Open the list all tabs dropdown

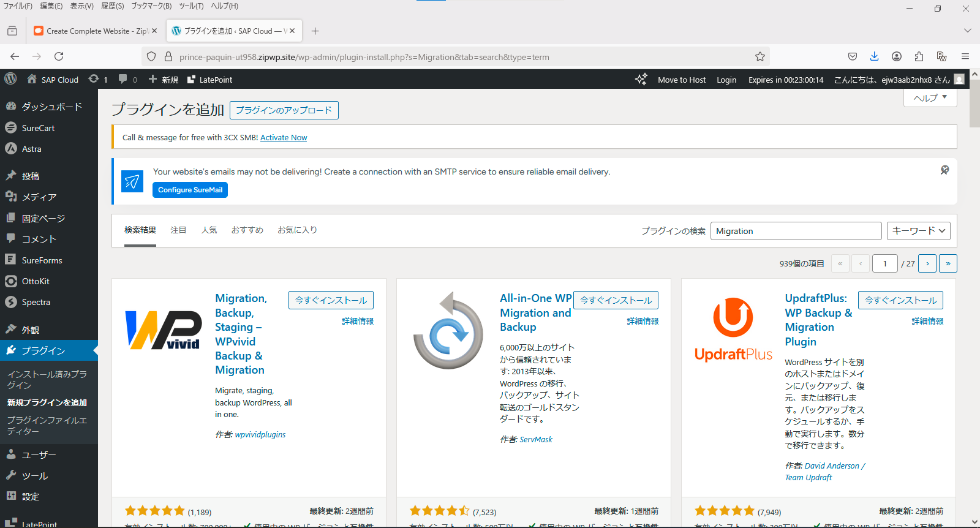click(x=967, y=31)
